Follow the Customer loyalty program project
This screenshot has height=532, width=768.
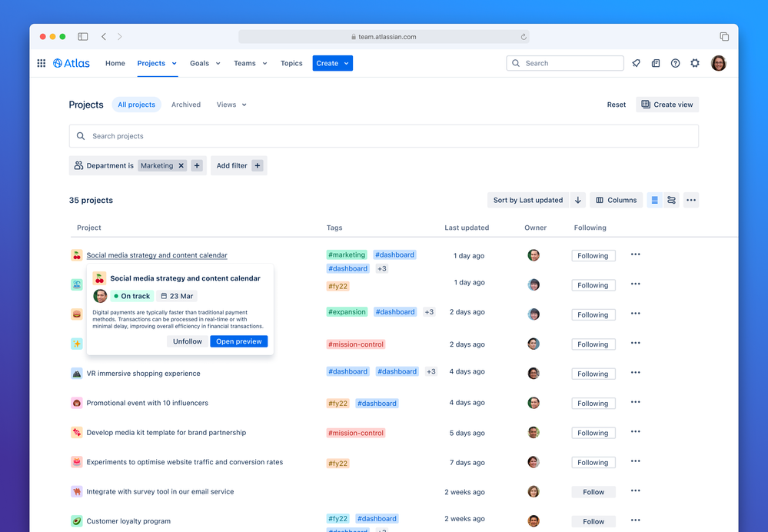[593, 522]
